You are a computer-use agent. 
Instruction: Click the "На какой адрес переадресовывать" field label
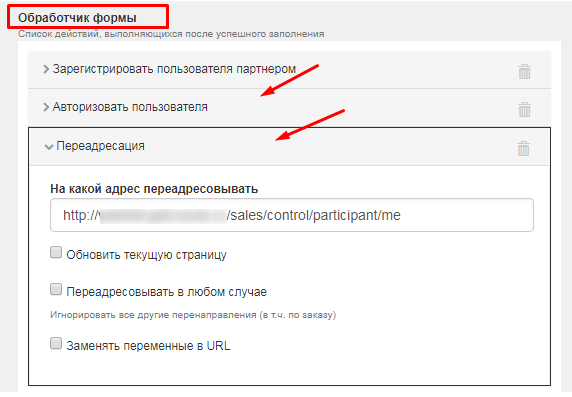(154, 189)
